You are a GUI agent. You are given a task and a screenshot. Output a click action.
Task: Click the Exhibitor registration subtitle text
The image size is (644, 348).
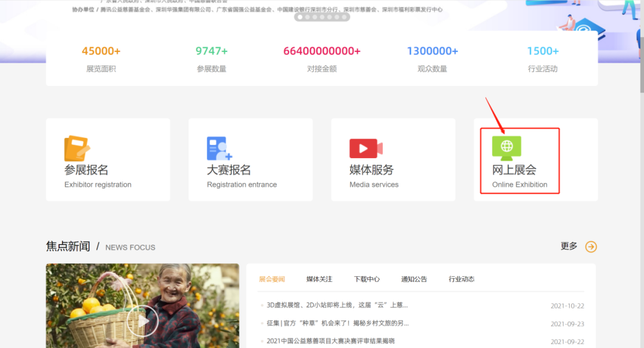(x=98, y=184)
